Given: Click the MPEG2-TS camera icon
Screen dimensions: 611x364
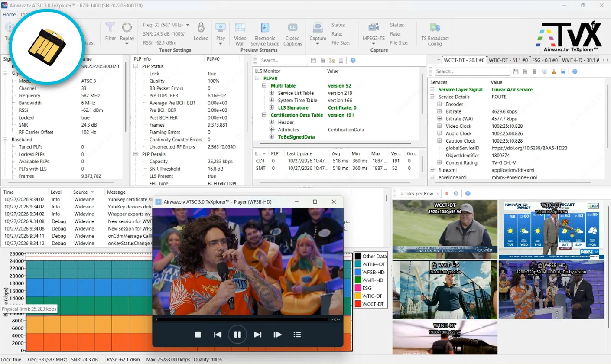Looking at the screenshot, I should tap(374, 28).
